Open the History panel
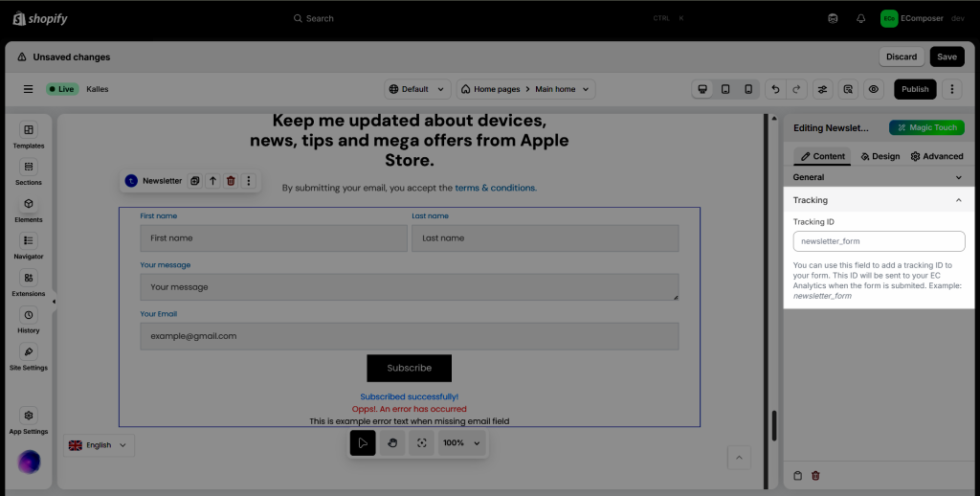 29,320
